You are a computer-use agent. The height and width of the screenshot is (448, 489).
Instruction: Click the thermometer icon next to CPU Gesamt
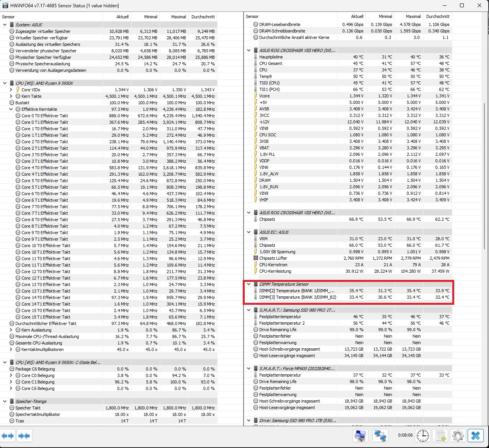point(256,63)
